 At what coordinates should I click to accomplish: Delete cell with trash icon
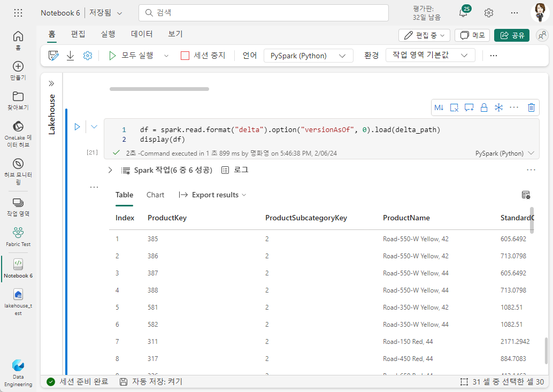(x=531, y=107)
